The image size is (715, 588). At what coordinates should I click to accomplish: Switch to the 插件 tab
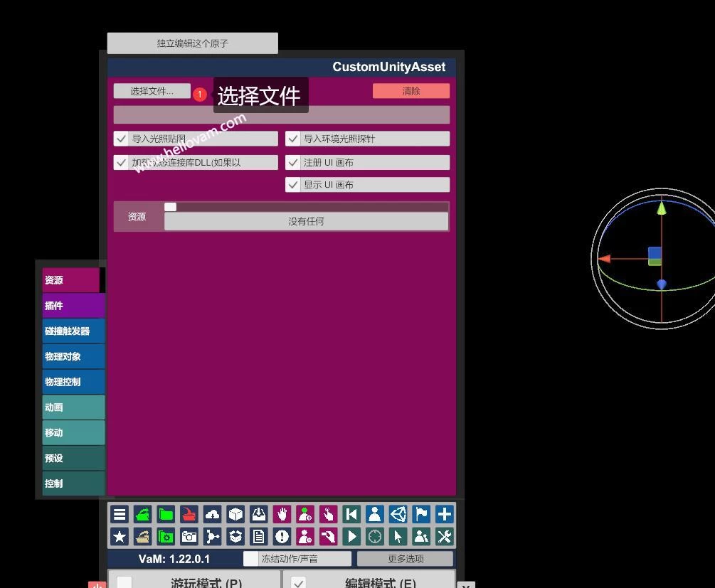73,306
